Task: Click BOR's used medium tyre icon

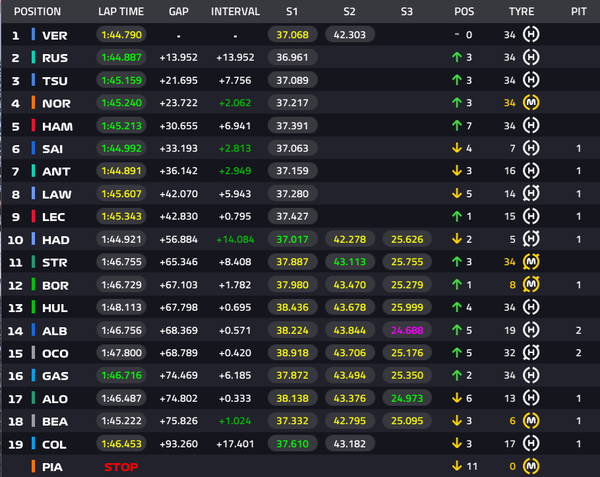Action: [x=531, y=285]
